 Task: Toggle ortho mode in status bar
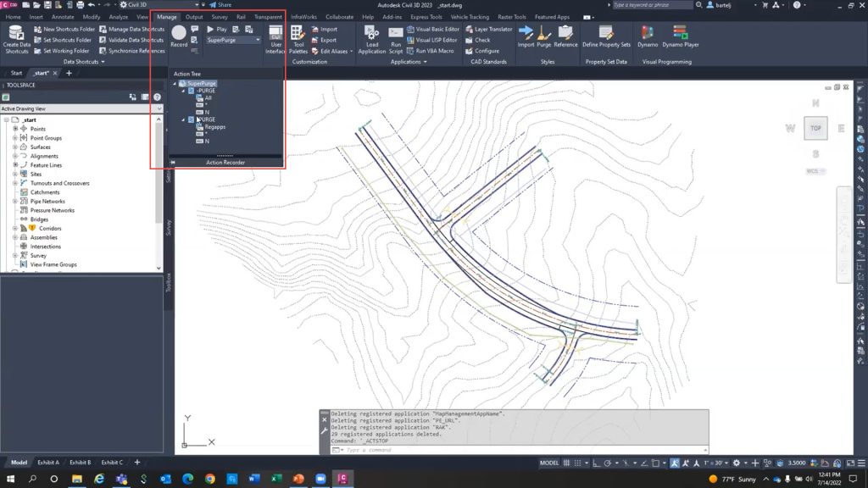point(596,463)
